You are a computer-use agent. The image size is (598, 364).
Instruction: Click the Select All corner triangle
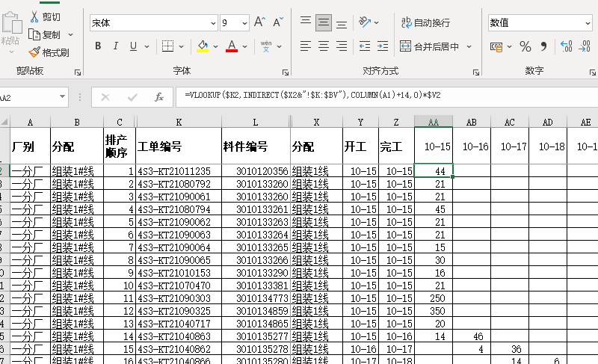(x=4, y=122)
